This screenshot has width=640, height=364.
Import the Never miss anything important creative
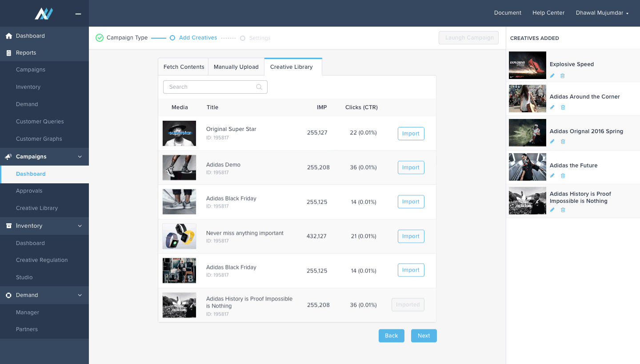tap(411, 236)
